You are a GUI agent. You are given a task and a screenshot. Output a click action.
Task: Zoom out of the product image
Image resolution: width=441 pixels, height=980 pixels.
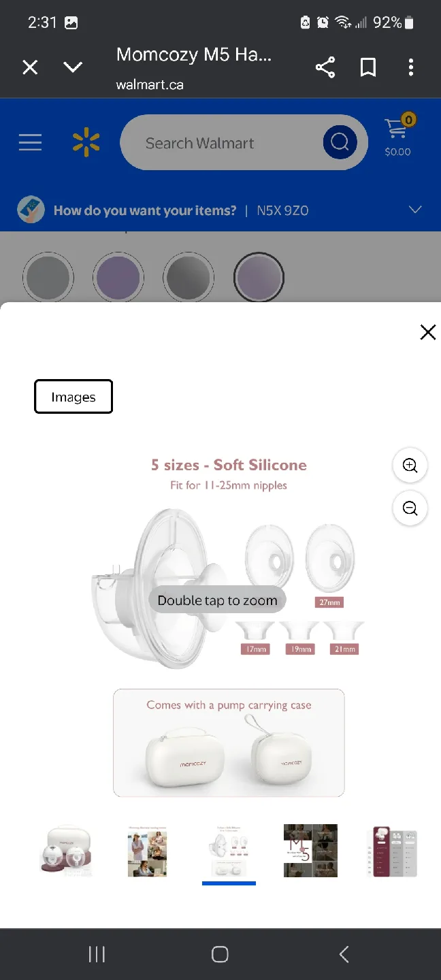point(410,508)
